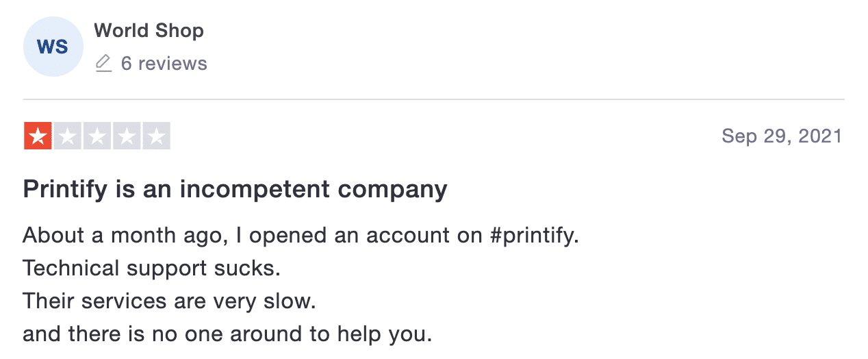Open review titled Printify is an incompetent company
Viewport: 868px width, 359px height.
click(235, 188)
